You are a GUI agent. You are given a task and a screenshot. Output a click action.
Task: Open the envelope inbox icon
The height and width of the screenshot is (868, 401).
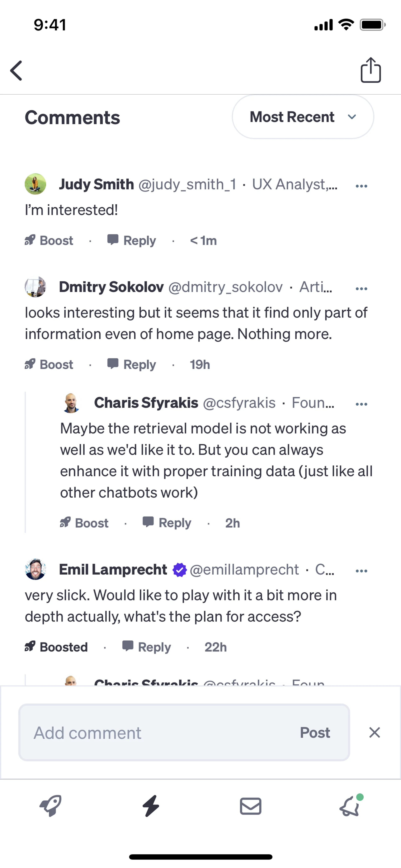(x=250, y=806)
